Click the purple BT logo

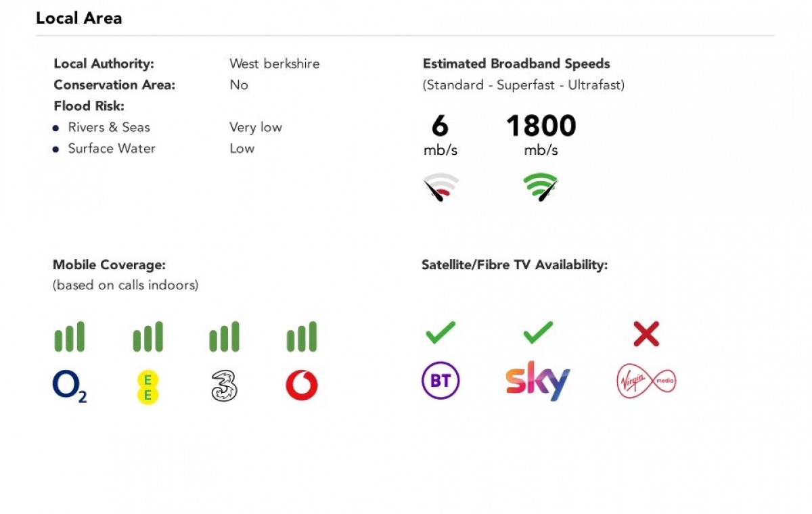[441, 381]
